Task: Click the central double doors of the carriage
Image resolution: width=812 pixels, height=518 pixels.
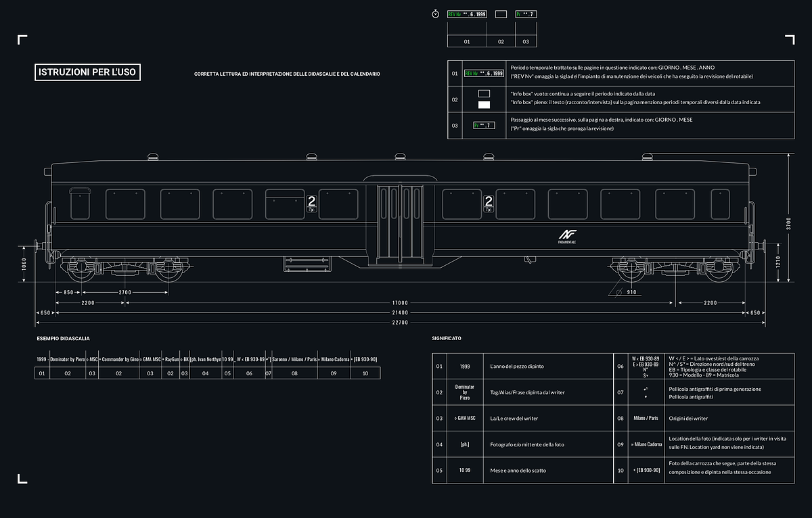Action: pyautogui.click(x=400, y=222)
